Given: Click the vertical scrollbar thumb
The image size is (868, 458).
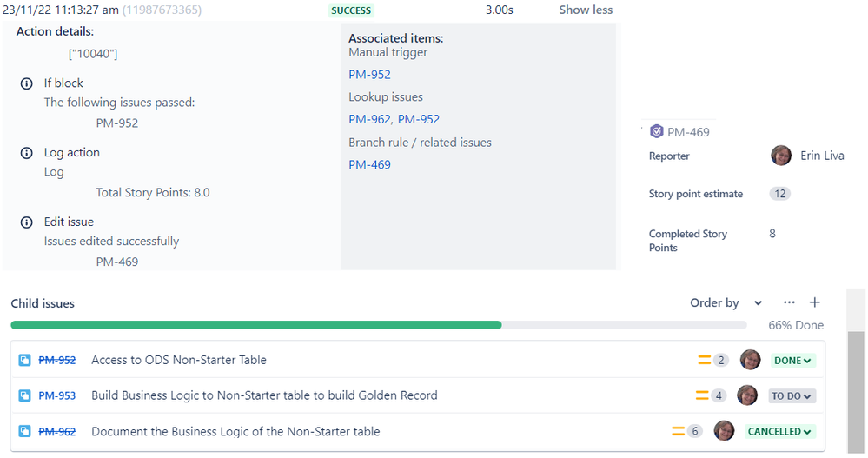Looking at the screenshot, I should 856,392.
